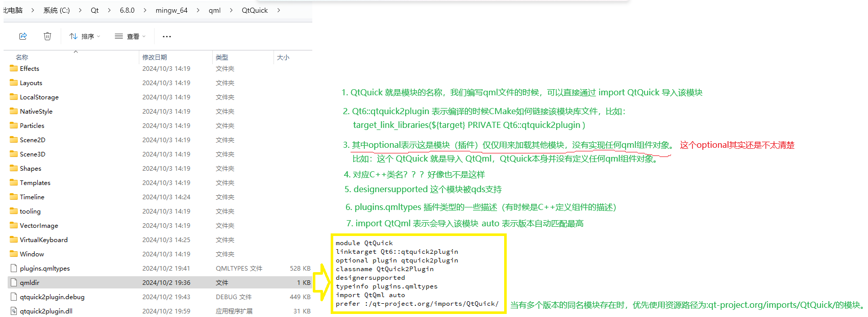Navigate to 6.8.0 in the breadcrumb

(x=127, y=10)
